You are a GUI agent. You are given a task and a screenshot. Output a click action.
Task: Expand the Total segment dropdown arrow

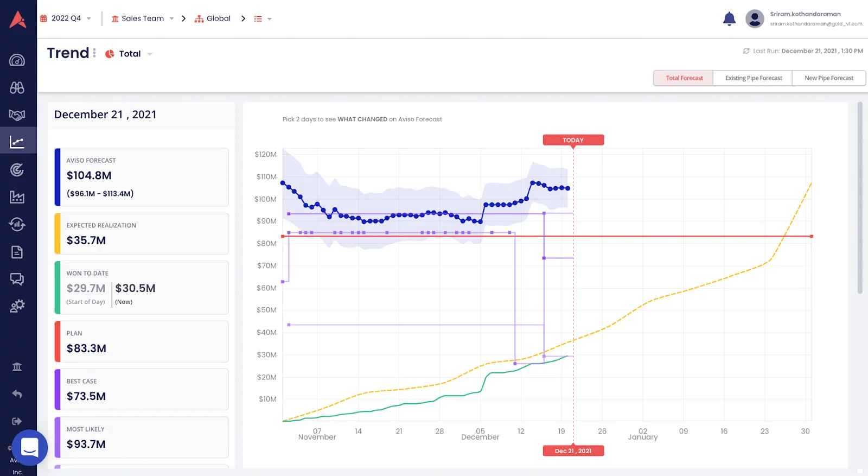(x=150, y=54)
